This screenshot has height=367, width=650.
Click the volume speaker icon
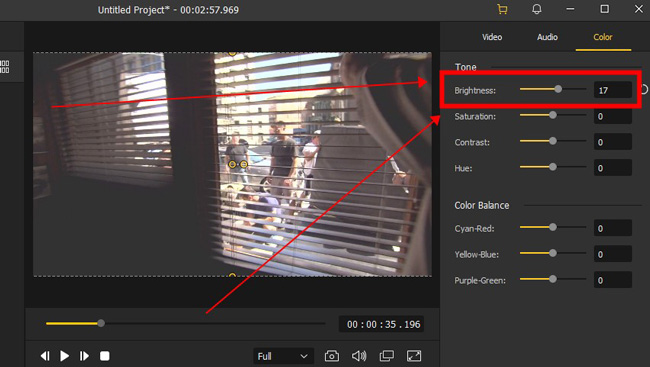(x=359, y=356)
